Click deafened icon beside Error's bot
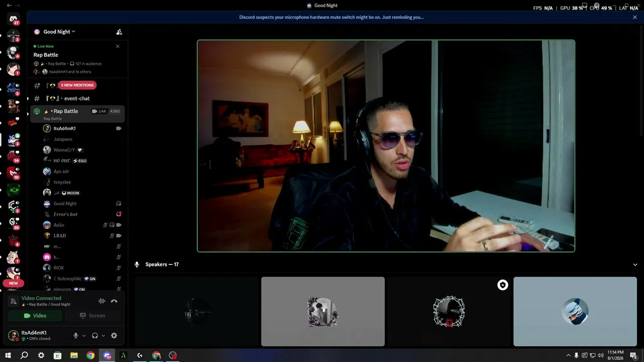This screenshot has width=644, height=362. 119,214
